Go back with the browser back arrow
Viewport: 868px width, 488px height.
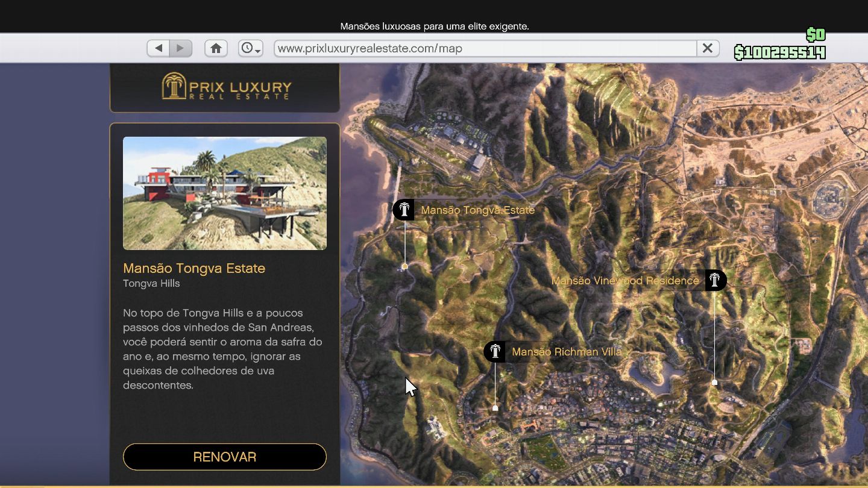click(159, 48)
